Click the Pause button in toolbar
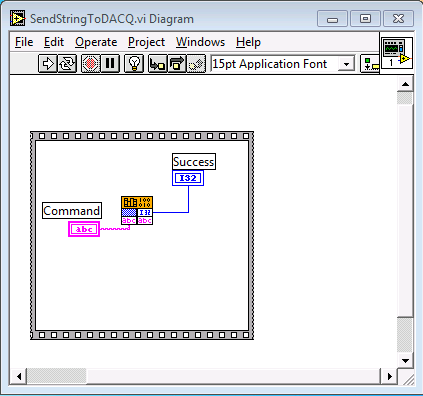The image size is (423, 396). coord(110,63)
